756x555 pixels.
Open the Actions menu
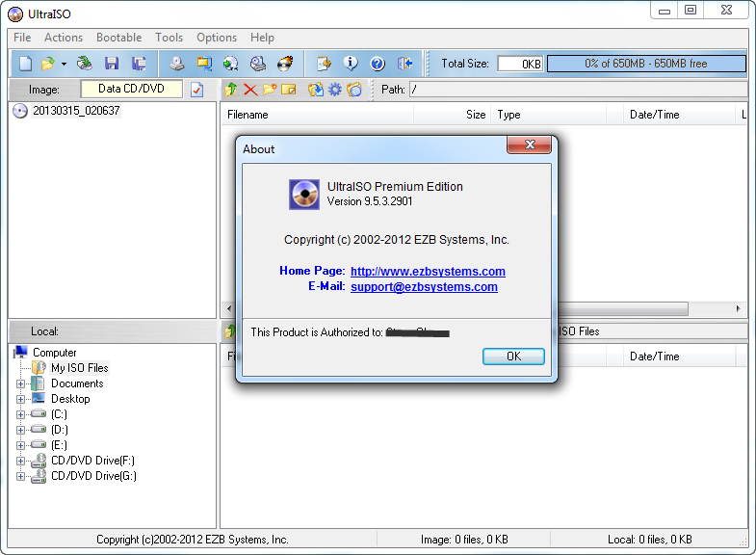pos(64,38)
